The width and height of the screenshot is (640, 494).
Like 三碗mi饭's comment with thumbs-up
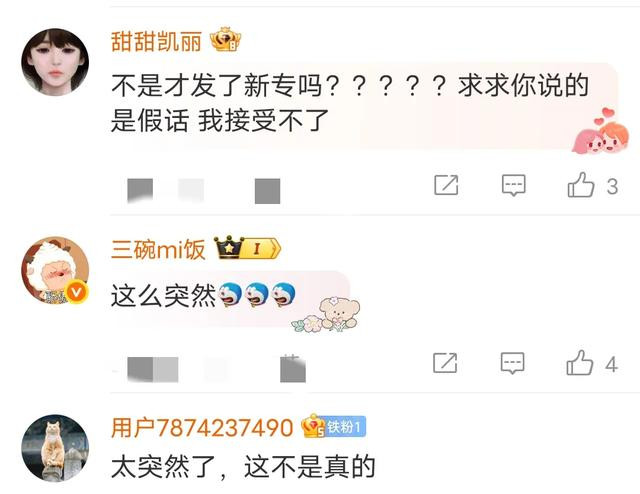(580, 363)
